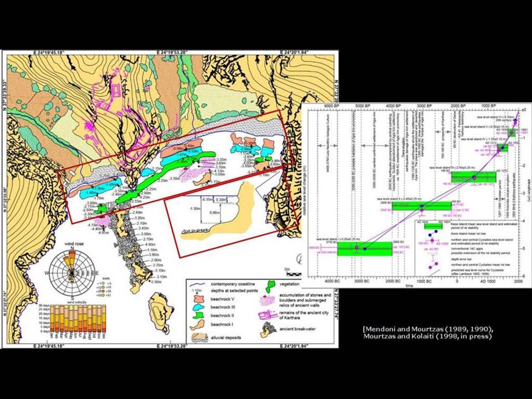Click the magenta ancient city remains legend symbol
This screenshot has height=399, width=532.
[x=267, y=315]
